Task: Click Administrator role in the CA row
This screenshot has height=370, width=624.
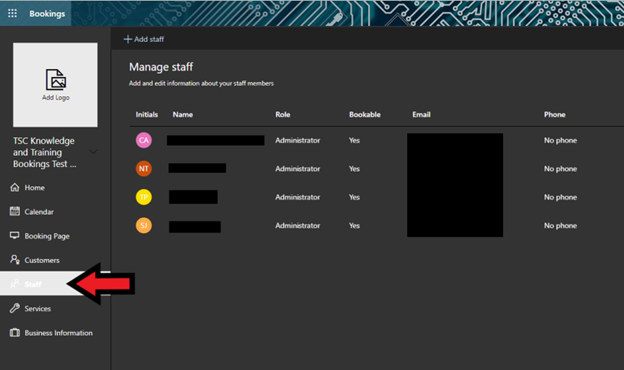Action: 297,140
